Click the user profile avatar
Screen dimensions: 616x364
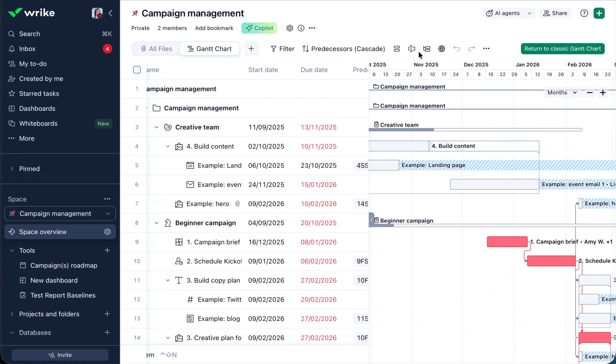(97, 13)
